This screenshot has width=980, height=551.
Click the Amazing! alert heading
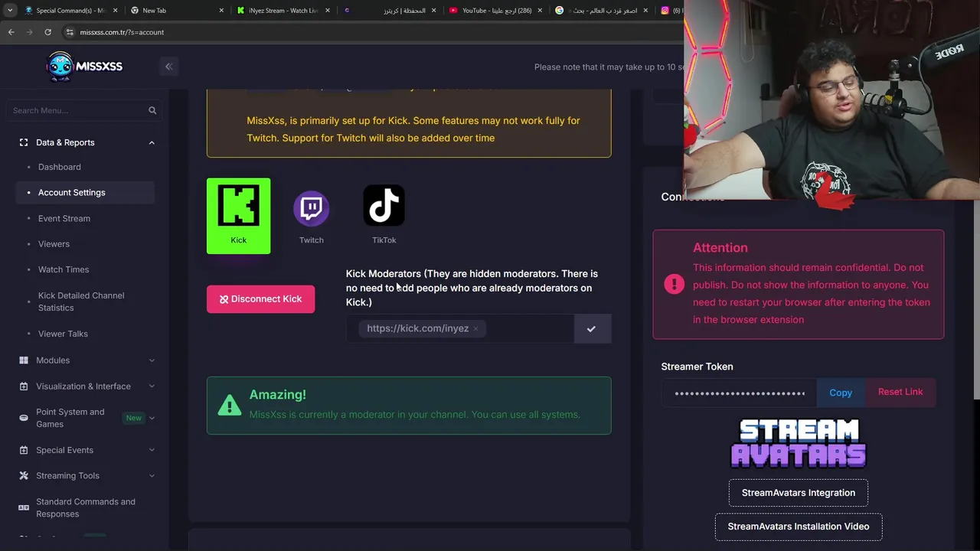coord(278,395)
